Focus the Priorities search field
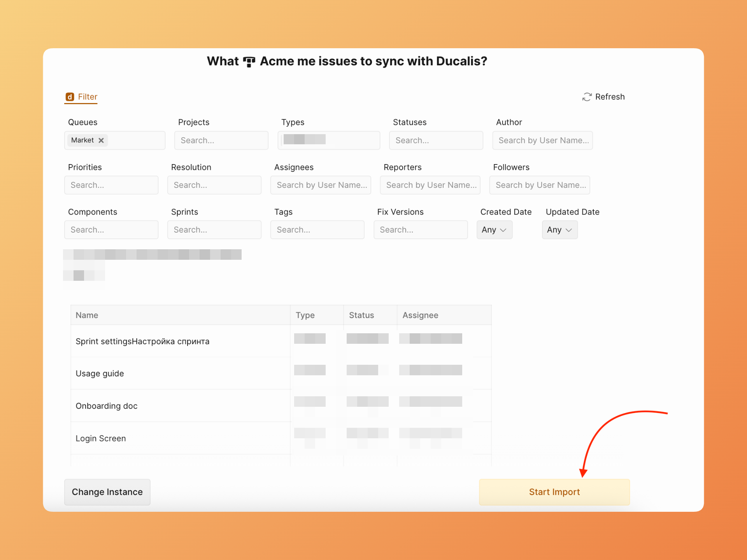 tap(111, 185)
